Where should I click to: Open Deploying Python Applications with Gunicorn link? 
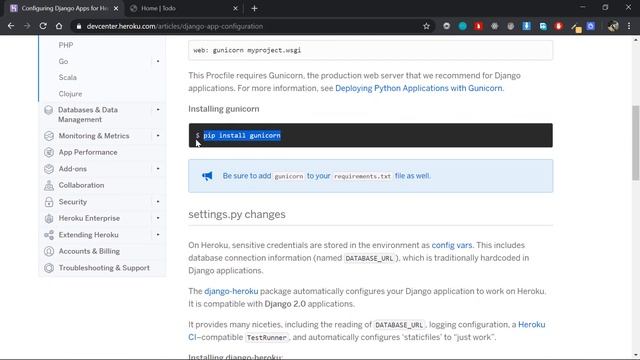419,88
